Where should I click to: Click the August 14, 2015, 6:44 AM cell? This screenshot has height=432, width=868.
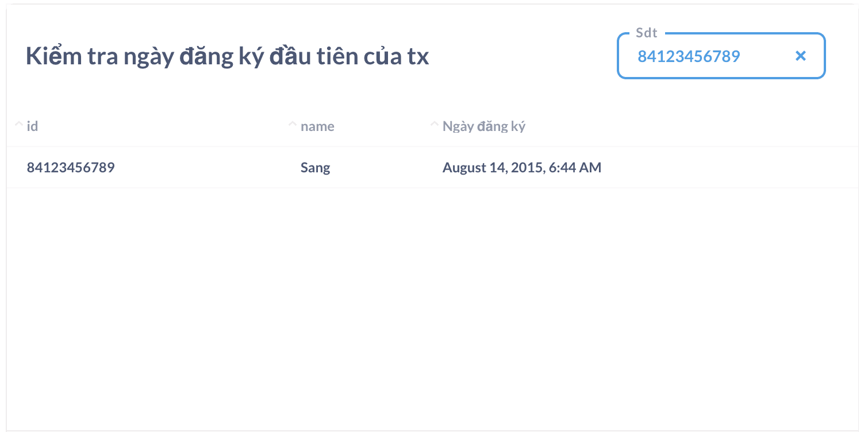(x=521, y=168)
